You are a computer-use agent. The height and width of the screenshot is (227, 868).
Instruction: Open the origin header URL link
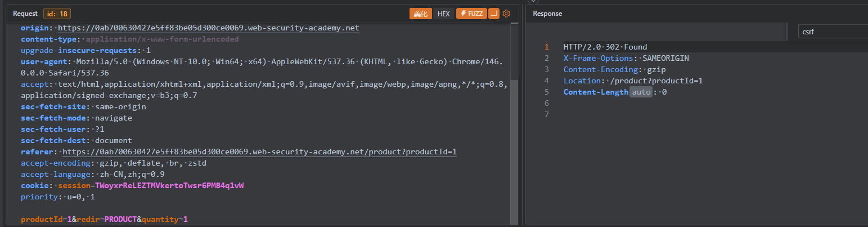[x=208, y=28]
